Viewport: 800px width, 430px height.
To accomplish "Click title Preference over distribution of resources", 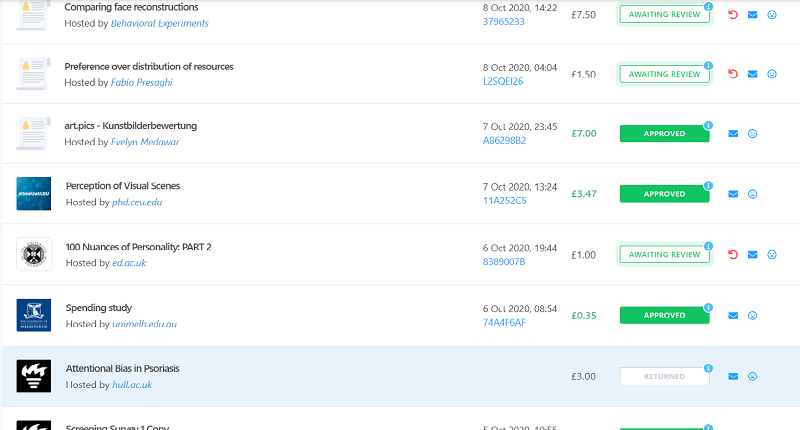I will pos(149,66).
